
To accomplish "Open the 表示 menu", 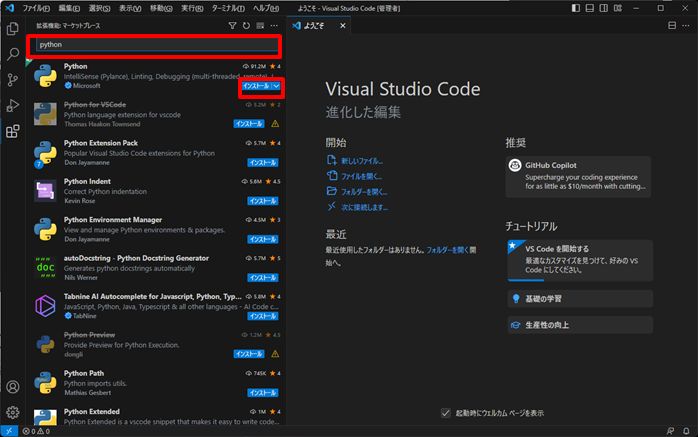I will coord(130,8).
